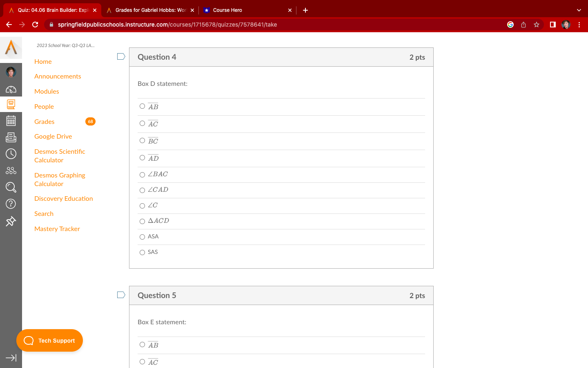Open Google Drive course link
This screenshot has height=368, width=588.
(53, 137)
